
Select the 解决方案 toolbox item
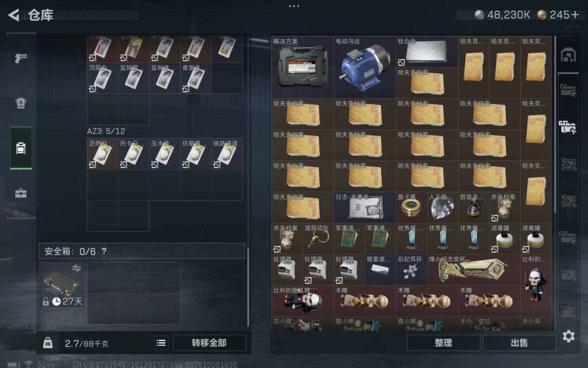[303, 67]
